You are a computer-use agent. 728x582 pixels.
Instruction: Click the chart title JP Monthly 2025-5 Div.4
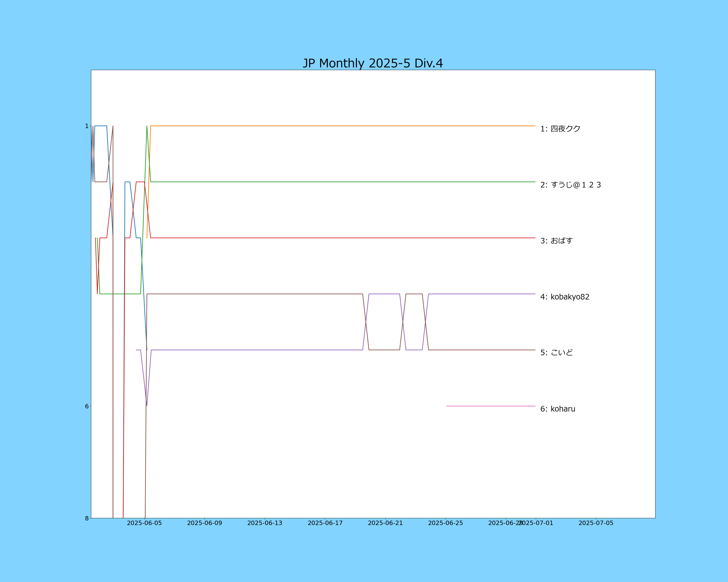pyautogui.click(x=372, y=64)
